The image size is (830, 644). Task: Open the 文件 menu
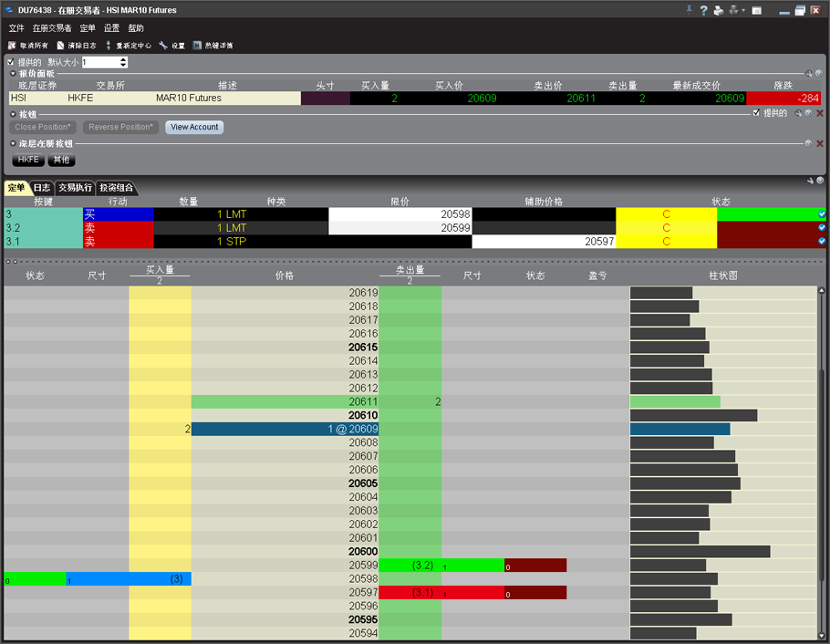tap(16, 28)
